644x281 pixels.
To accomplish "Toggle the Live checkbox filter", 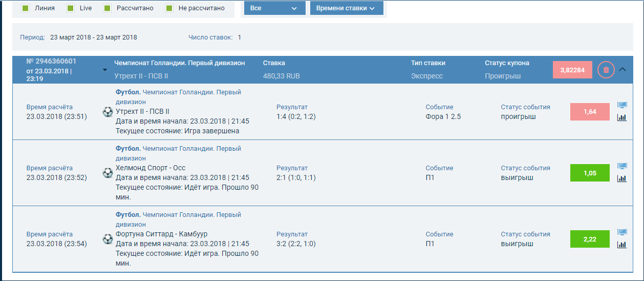I will click(x=71, y=8).
